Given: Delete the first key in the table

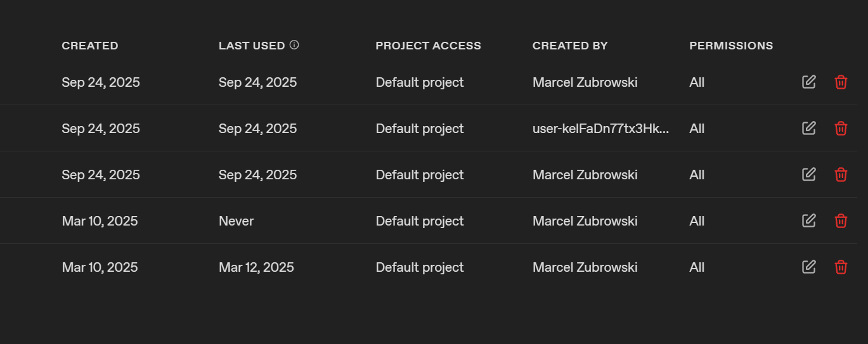Looking at the screenshot, I should tap(841, 82).
